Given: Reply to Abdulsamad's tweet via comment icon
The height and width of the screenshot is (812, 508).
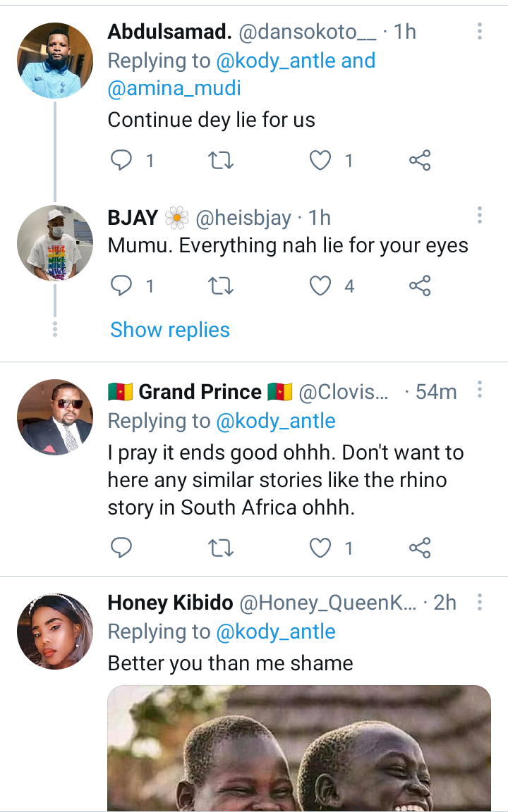Looking at the screenshot, I should click(121, 160).
